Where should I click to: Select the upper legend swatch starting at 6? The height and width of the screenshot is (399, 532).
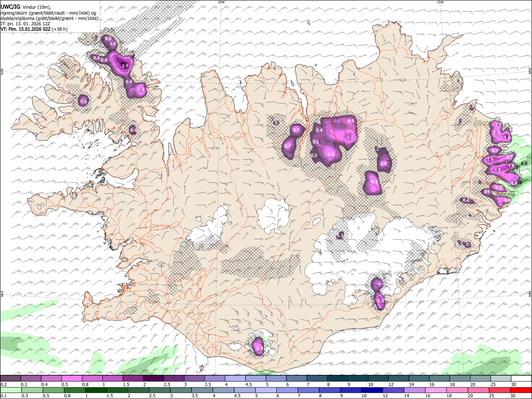296,378
